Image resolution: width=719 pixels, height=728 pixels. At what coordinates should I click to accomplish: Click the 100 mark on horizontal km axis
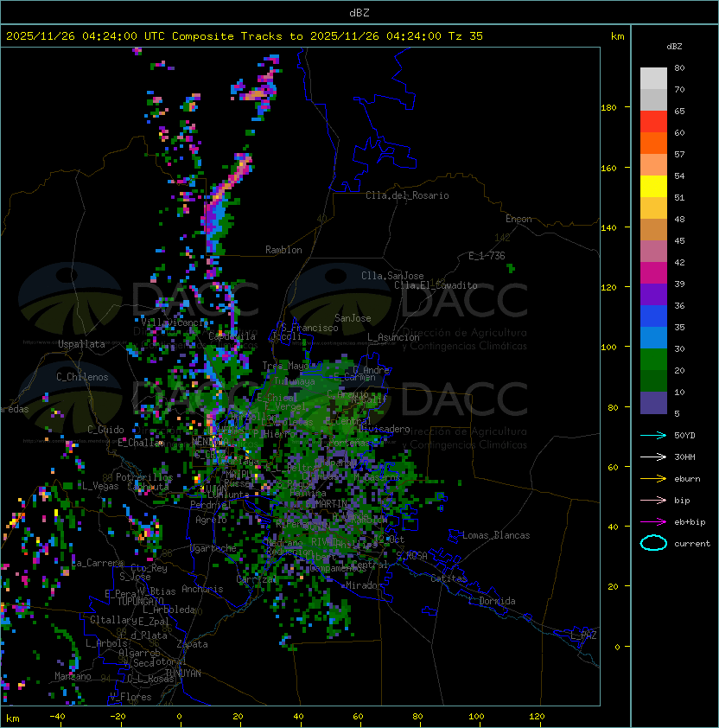coord(476,717)
